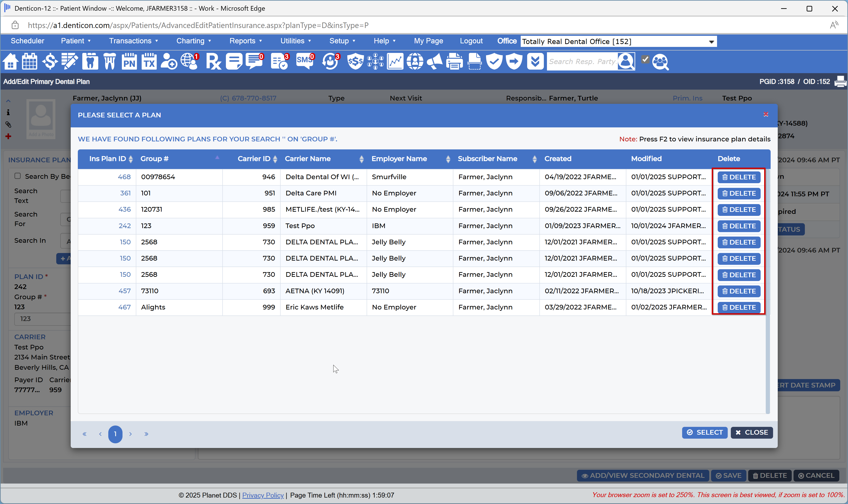
Task: Open the PN progress notes icon
Action: pos(129,62)
